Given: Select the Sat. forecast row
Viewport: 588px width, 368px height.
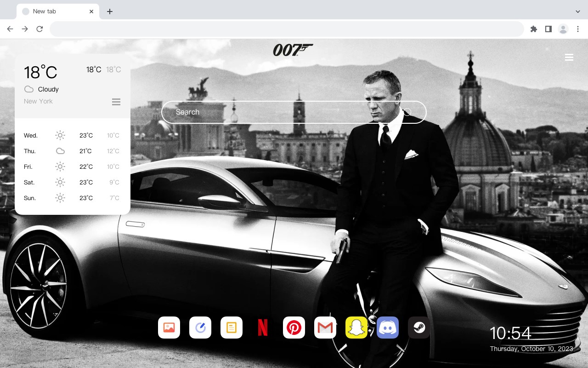Looking at the screenshot, I should point(73,182).
